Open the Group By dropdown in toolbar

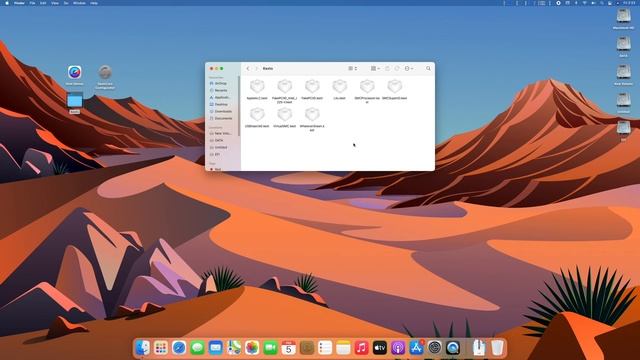(375, 69)
